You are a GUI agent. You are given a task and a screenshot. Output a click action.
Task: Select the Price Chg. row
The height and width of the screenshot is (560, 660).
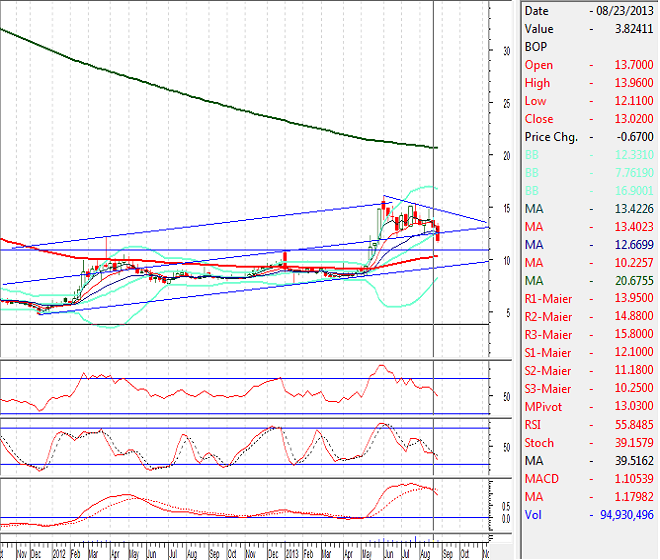click(x=590, y=137)
